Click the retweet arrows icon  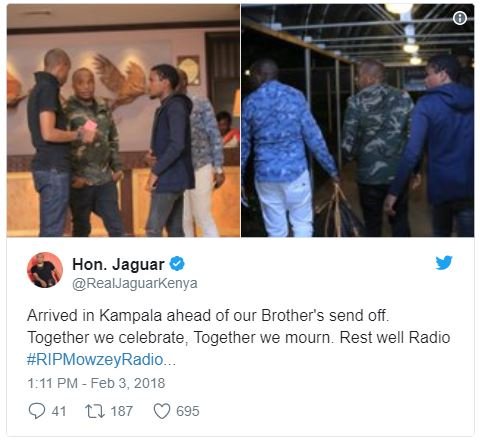click(95, 411)
